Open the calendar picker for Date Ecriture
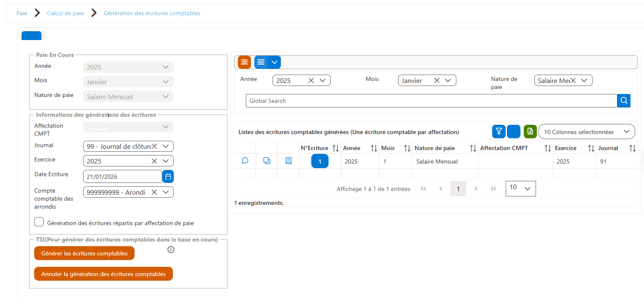Viewport: 644px width, 298px height. tap(168, 177)
